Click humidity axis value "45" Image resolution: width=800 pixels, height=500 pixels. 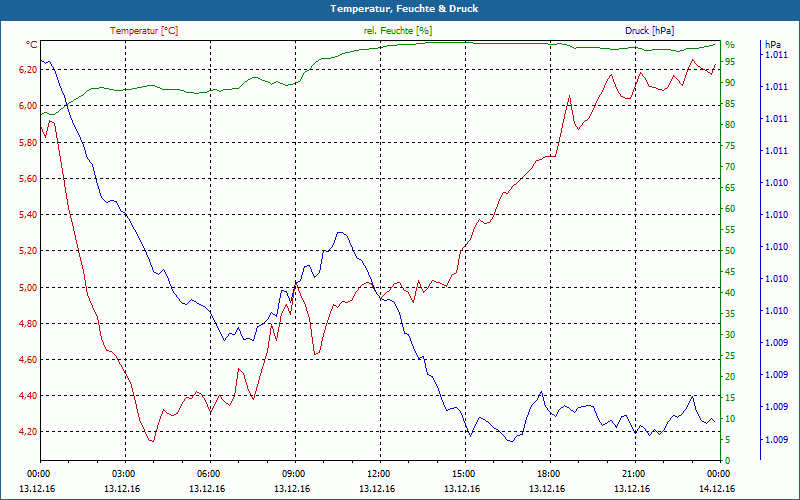(x=730, y=272)
